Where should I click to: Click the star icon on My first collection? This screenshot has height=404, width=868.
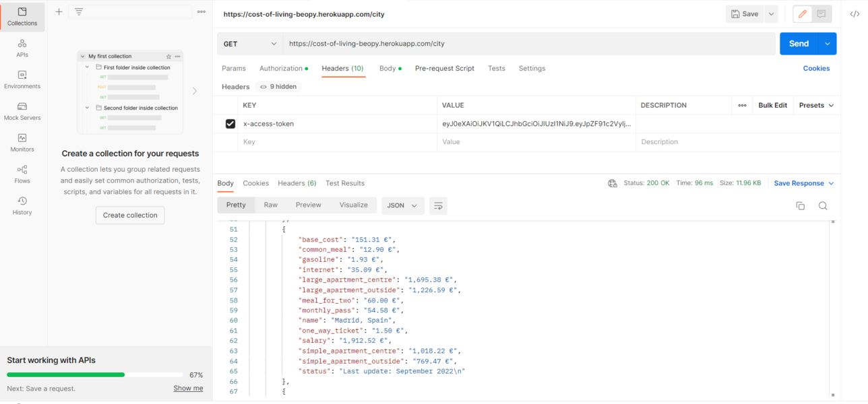point(168,57)
